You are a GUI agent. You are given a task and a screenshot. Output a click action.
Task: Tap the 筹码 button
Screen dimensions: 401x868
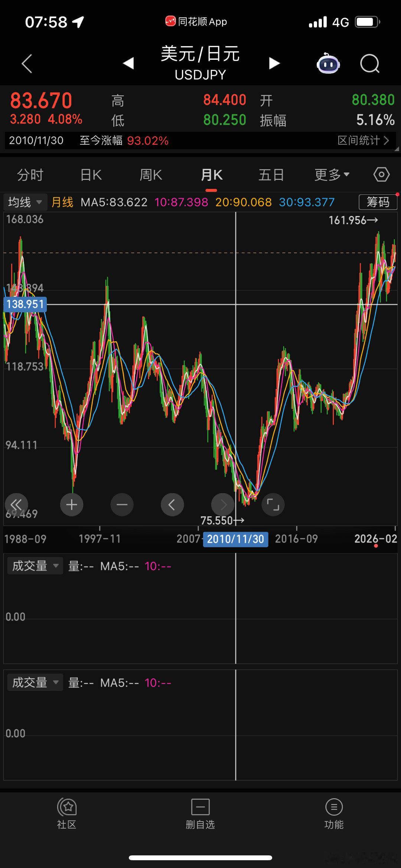[378, 202]
